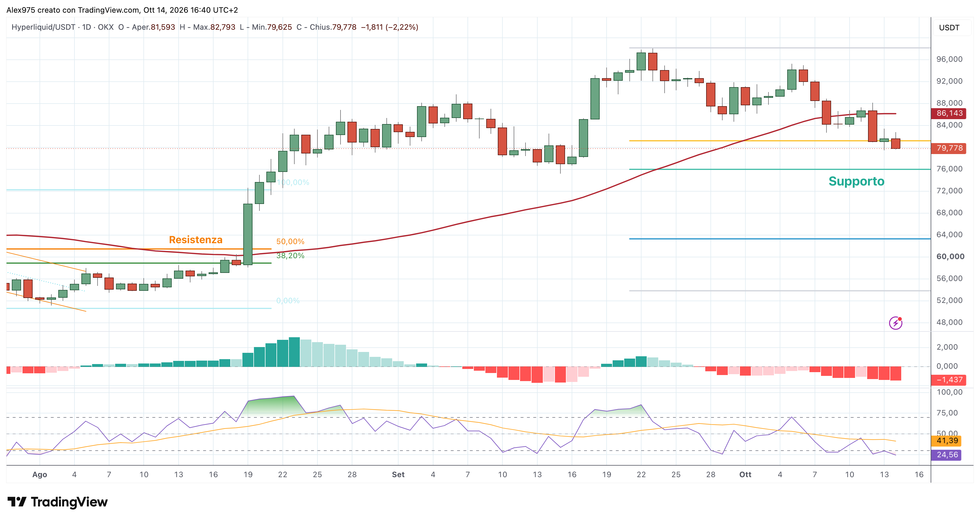This screenshot has height=521, width=980.
Task: Click the orange Resistenza annotation text
Action: (196, 239)
